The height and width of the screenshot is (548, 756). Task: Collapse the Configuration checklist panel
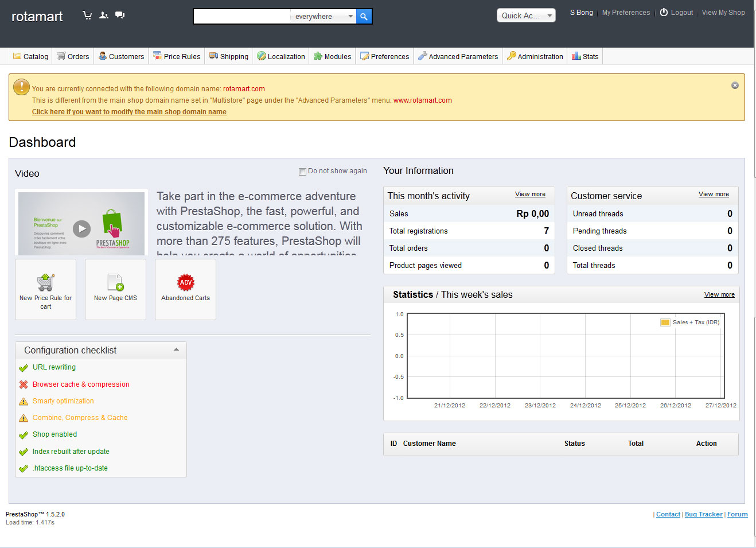(x=176, y=349)
